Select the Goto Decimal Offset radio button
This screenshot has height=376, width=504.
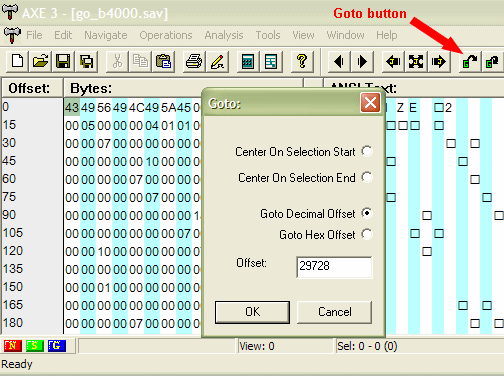point(367,213)
